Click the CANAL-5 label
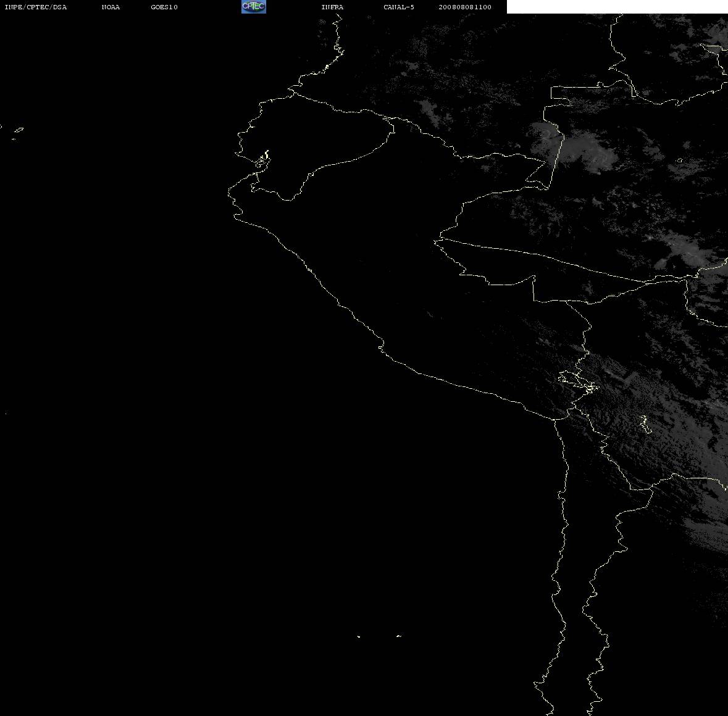This screenshot has height=716, width=728. tap(399, 7)
